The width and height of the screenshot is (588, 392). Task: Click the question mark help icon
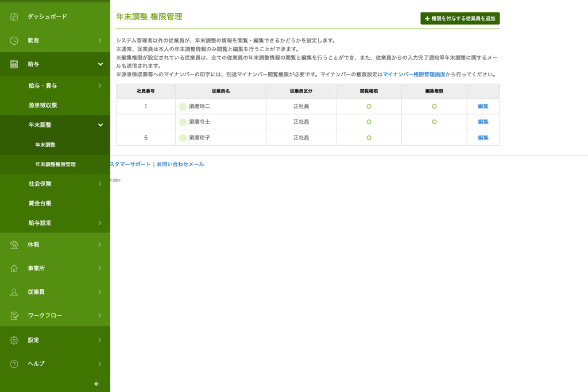coord(14,363)
